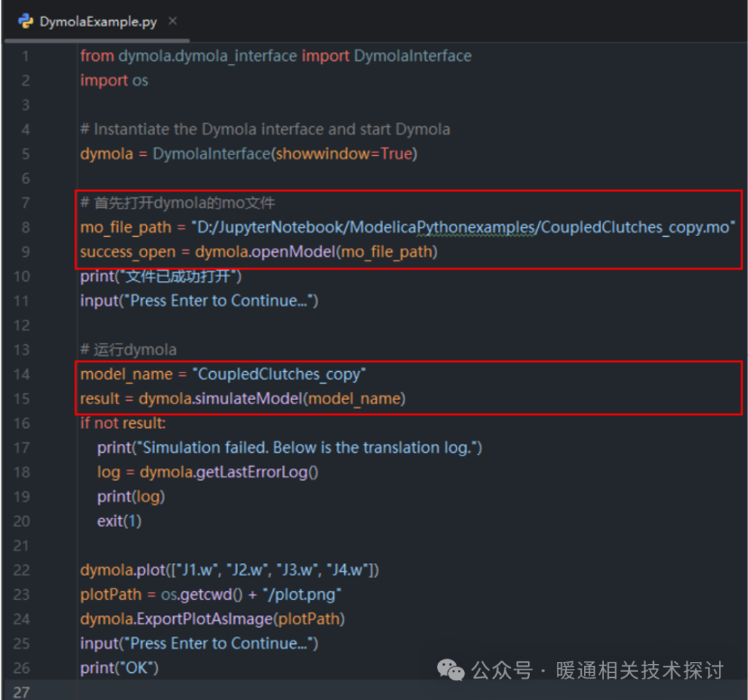748x700 pixels.
Task: Click the 'plotPath = os.getcwd()' line
Action: 211,595
